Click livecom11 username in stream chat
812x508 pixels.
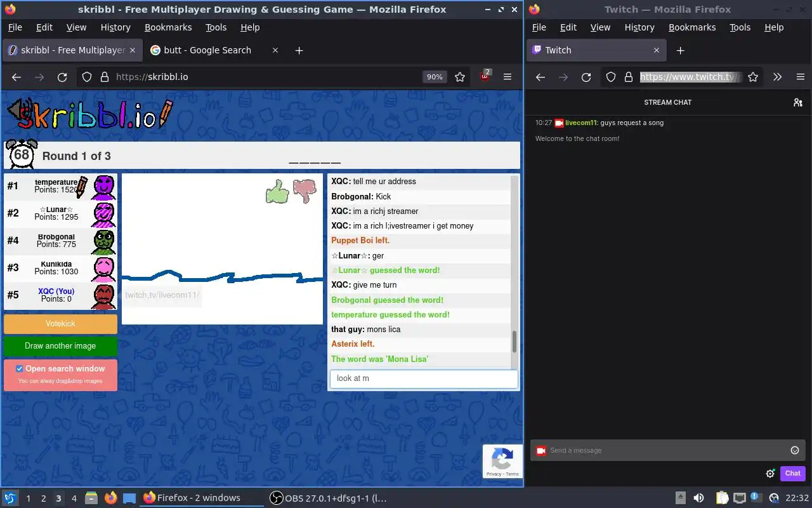point(580,123)
